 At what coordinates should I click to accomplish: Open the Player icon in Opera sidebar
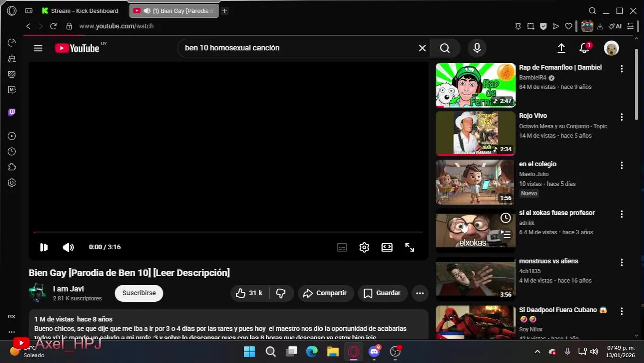[12, 136]
